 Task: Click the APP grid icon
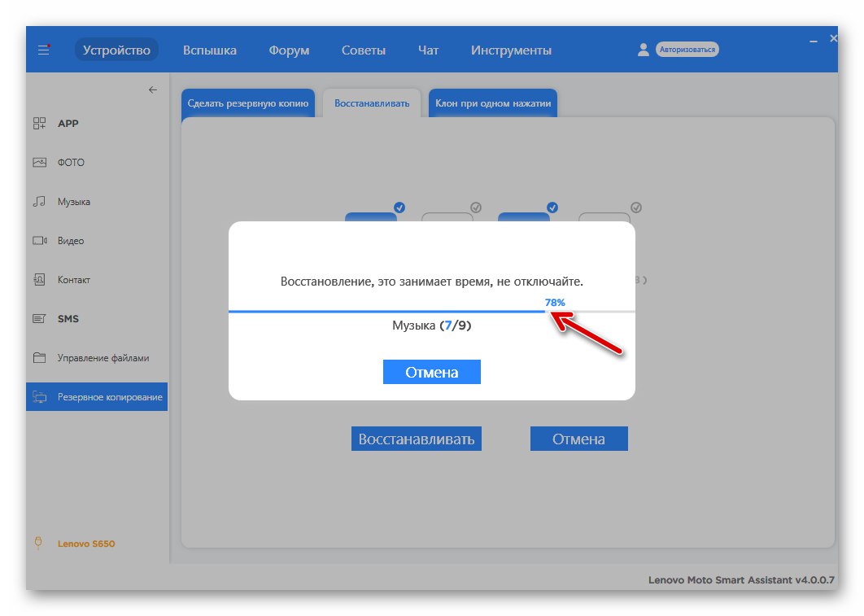tap(39, 124)
